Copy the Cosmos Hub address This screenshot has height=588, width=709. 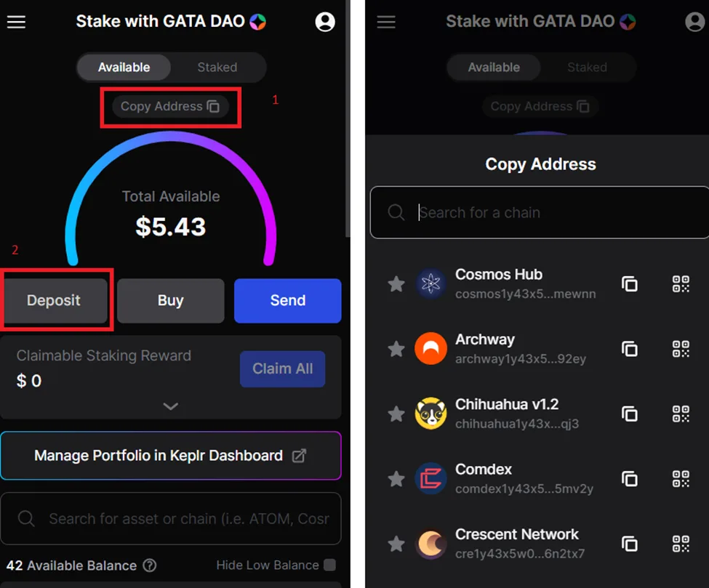point(630,284)
